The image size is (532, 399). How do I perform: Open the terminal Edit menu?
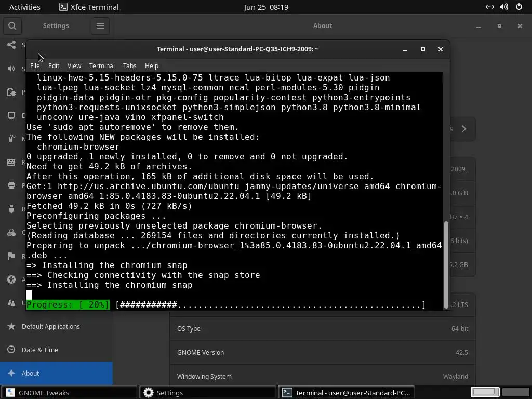pyautogui.click(x=54, y=66)
